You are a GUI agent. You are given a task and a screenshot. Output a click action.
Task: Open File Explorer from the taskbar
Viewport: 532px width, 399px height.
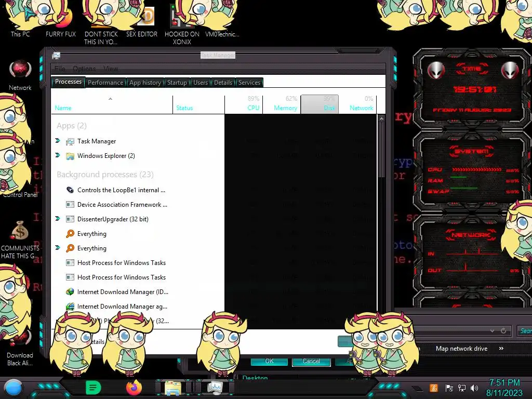tap(173, 388)
